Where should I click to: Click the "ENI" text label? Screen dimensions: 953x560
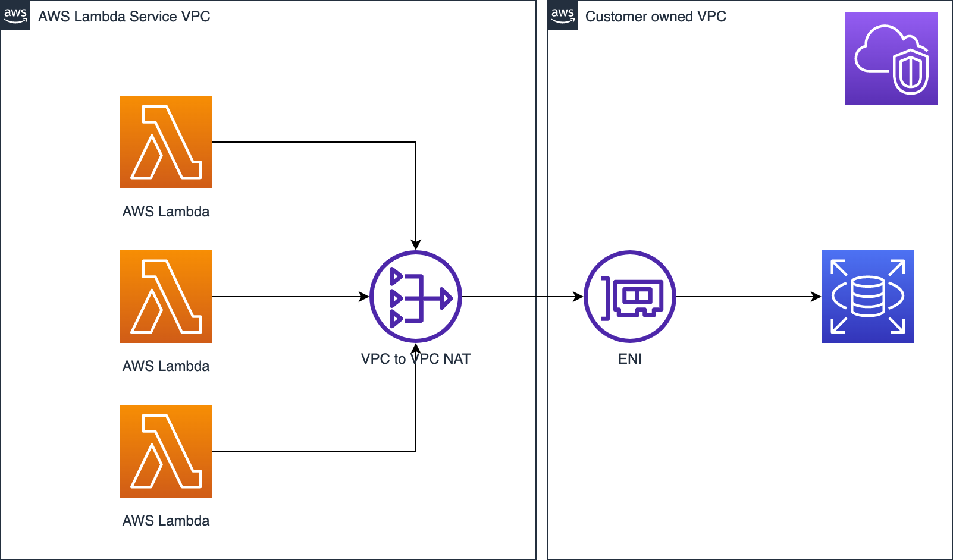pos(630,359)
